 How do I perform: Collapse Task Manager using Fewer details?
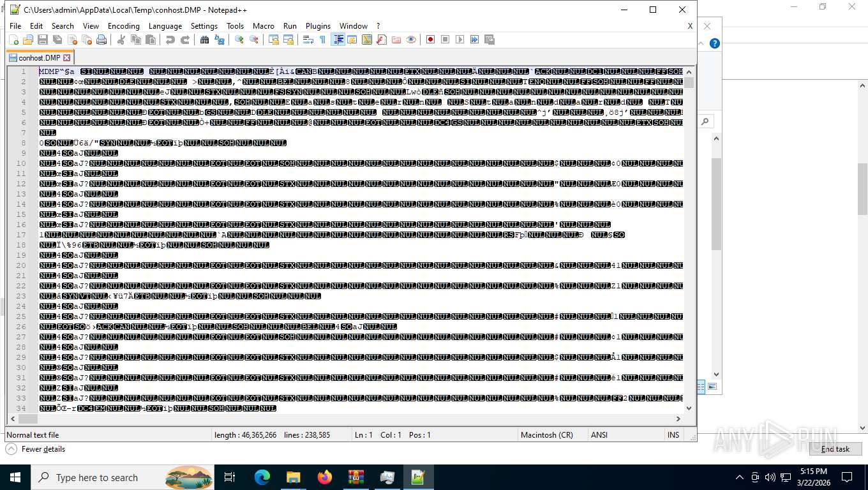click(x=36, y=449)
